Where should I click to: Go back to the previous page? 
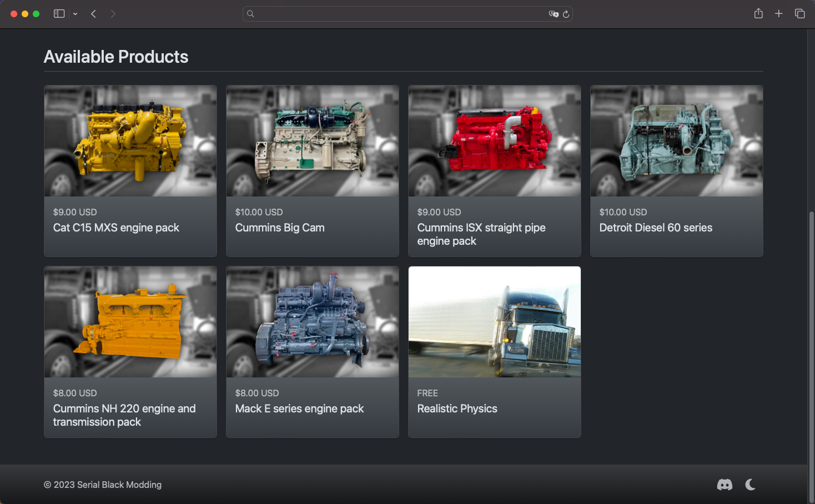point(94,14)
